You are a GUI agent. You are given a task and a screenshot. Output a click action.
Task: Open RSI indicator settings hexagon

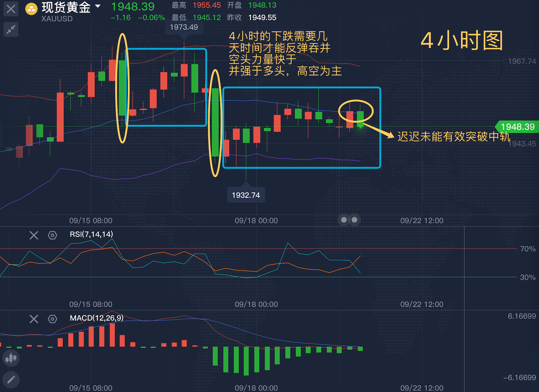click(x=52, y=235)
